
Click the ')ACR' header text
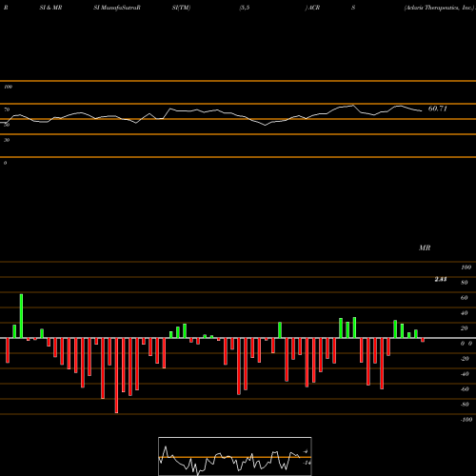312,8
